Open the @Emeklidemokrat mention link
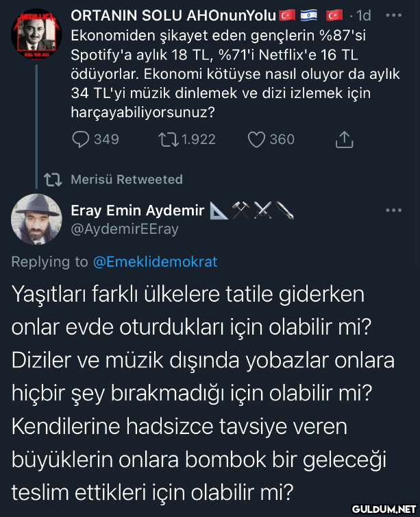The height and width of the screenshot is (517, 420). tap(155, 261)
